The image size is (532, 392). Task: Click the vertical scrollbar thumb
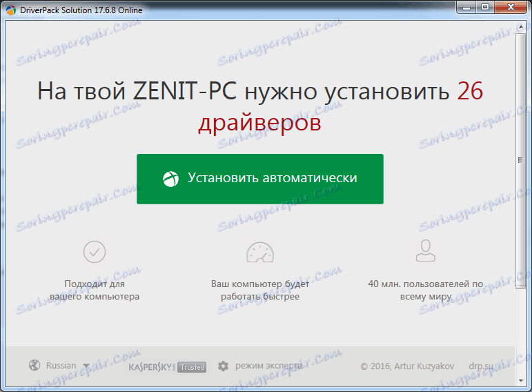point(520,160)
